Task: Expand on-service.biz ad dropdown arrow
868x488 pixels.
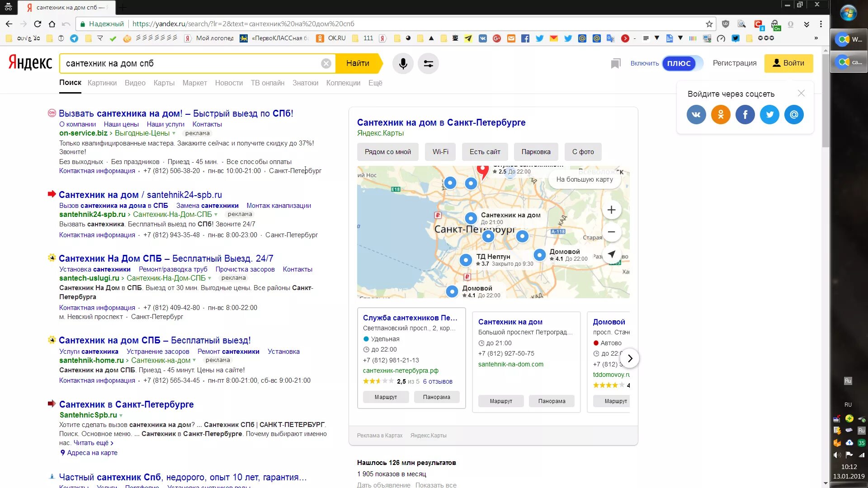Action: pyautogui.click(x=174, y=133)
